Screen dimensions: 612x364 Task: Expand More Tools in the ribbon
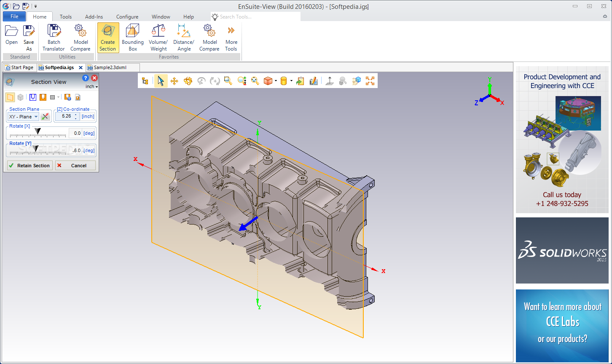tap(231, 37)
